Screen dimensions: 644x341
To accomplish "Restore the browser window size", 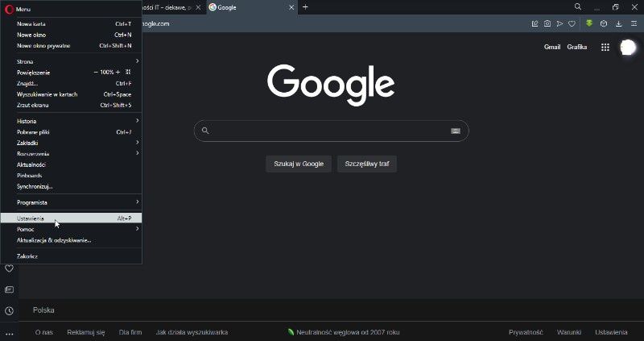I will pyautogui.click(x=615, y=7).
